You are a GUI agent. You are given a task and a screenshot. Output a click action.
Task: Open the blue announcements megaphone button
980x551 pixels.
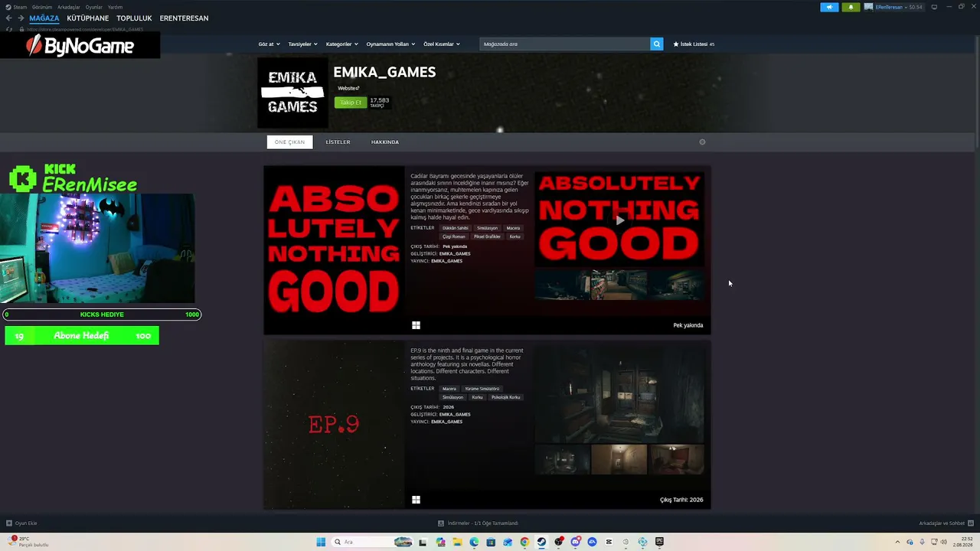click(x=829, y=7)
